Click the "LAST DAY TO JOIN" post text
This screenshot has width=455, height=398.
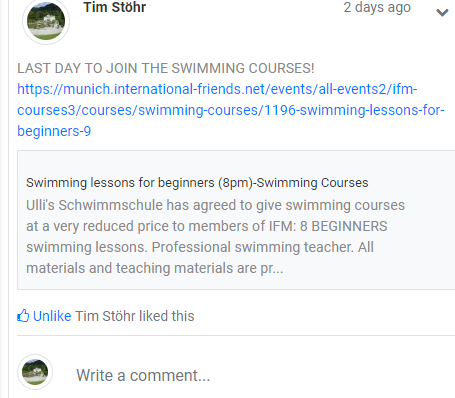tap(166, 68)
